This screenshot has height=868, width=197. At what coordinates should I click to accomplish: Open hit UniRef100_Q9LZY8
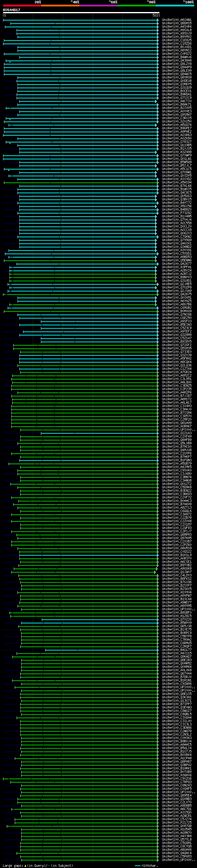tap(176, 64)
